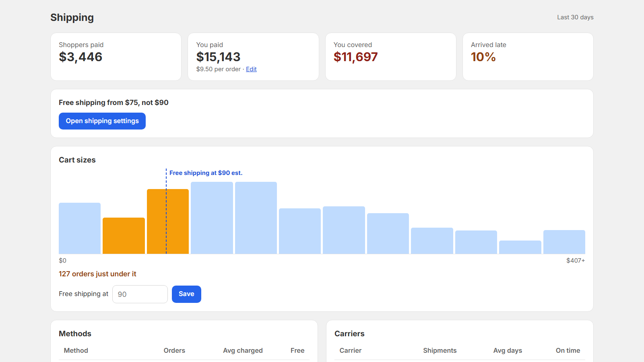
Task: Click the Carriers panel heading
Action: click(349, 333)
